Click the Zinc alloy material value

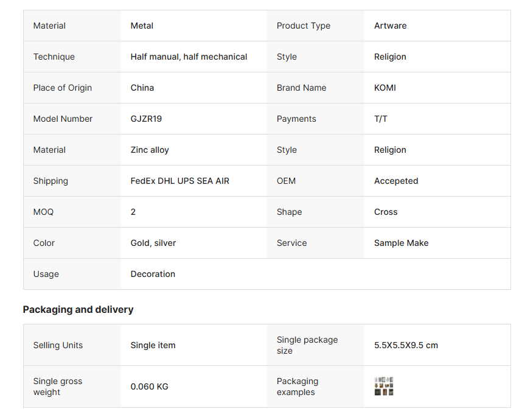[x=150, y=150]
